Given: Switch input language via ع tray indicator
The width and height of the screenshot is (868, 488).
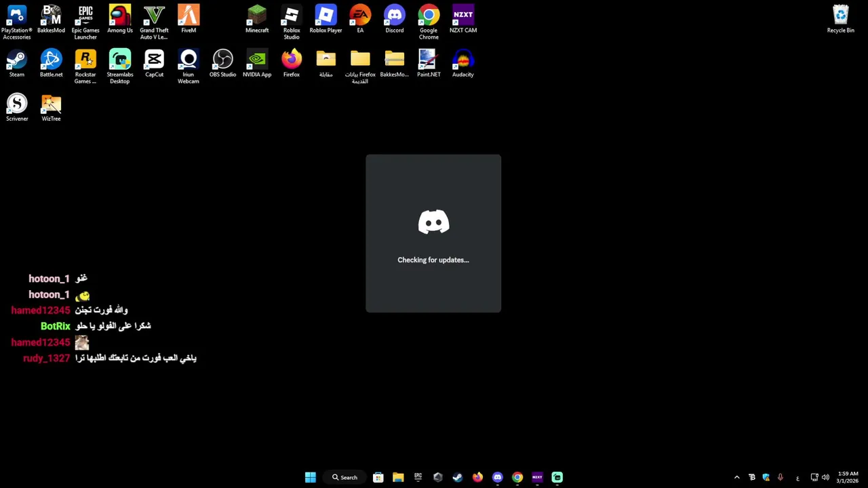Looking at the screenshot, I should click(797, 477).
